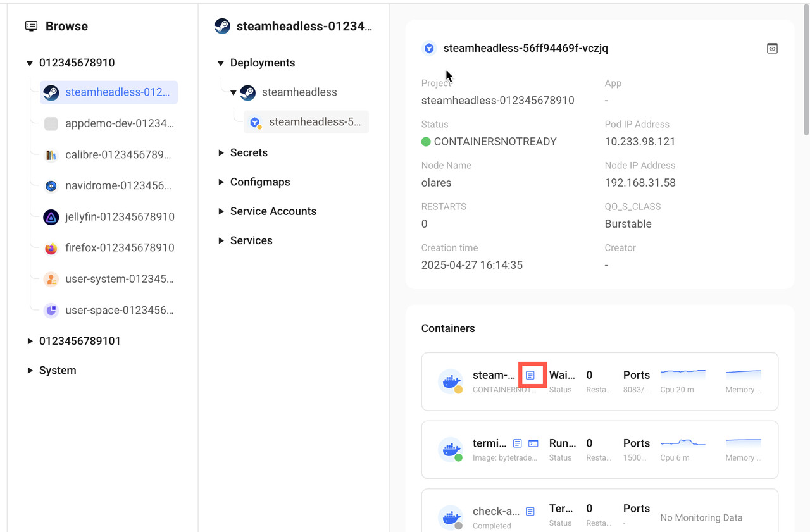Click the Steam logo beside steamheadless-01234... header

coord(222,26)
